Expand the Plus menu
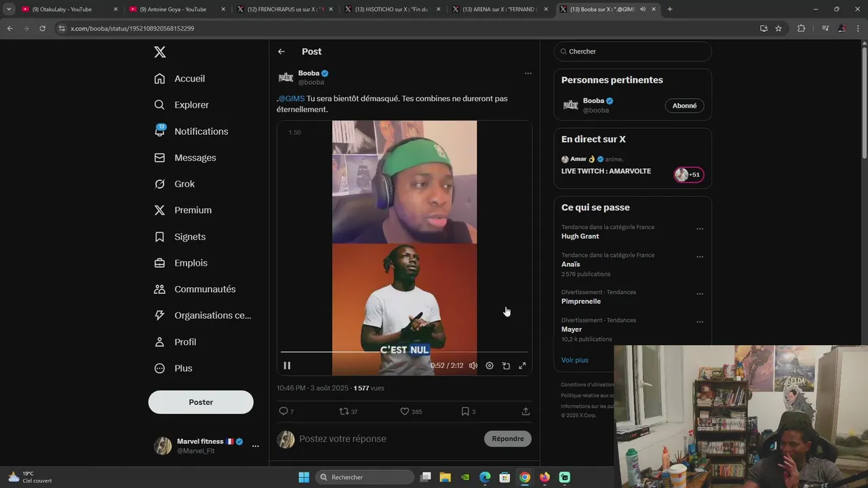The image size is (868, 488). 174,369
